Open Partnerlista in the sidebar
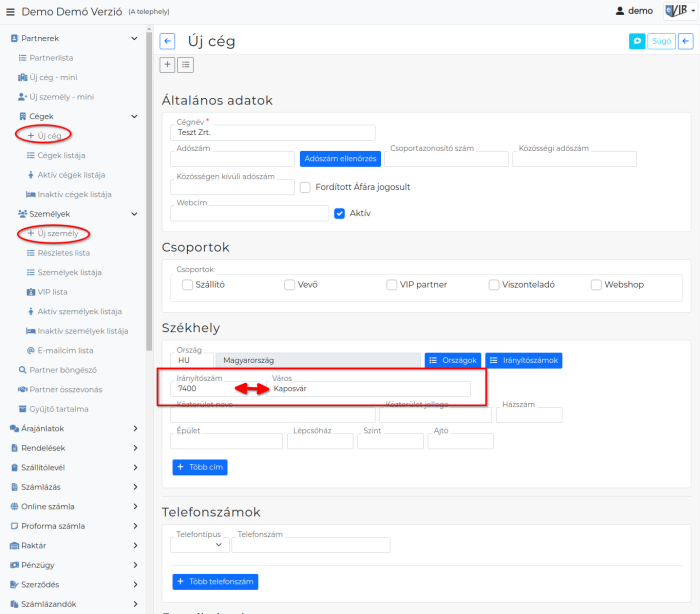The height and width of the screenshot is (614, 700). coord(50,58)
